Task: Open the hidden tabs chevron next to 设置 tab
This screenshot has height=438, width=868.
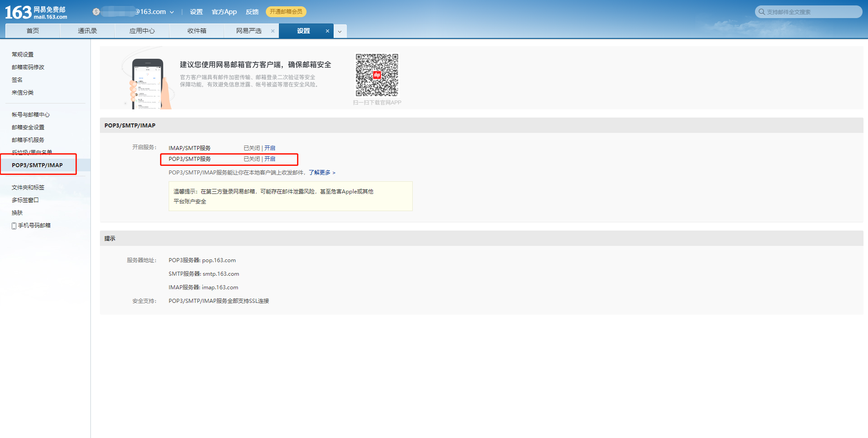Action: [x=340, y=31]
